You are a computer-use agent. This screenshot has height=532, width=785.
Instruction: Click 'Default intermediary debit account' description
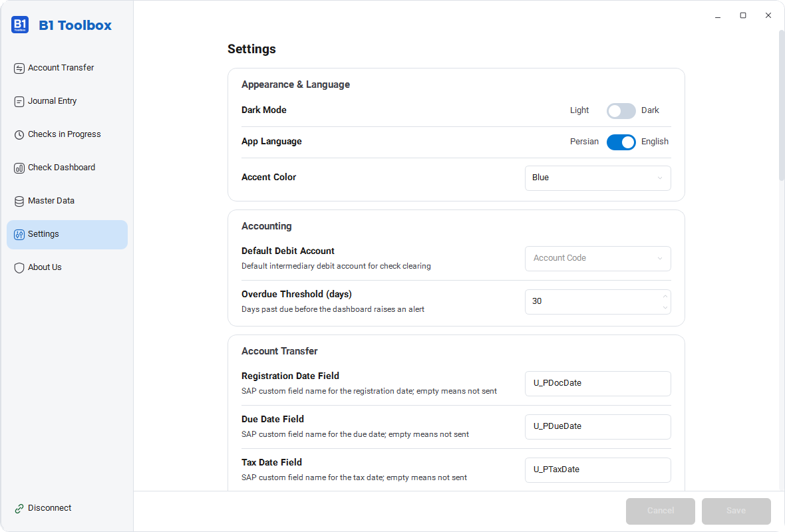click(336, 266)
